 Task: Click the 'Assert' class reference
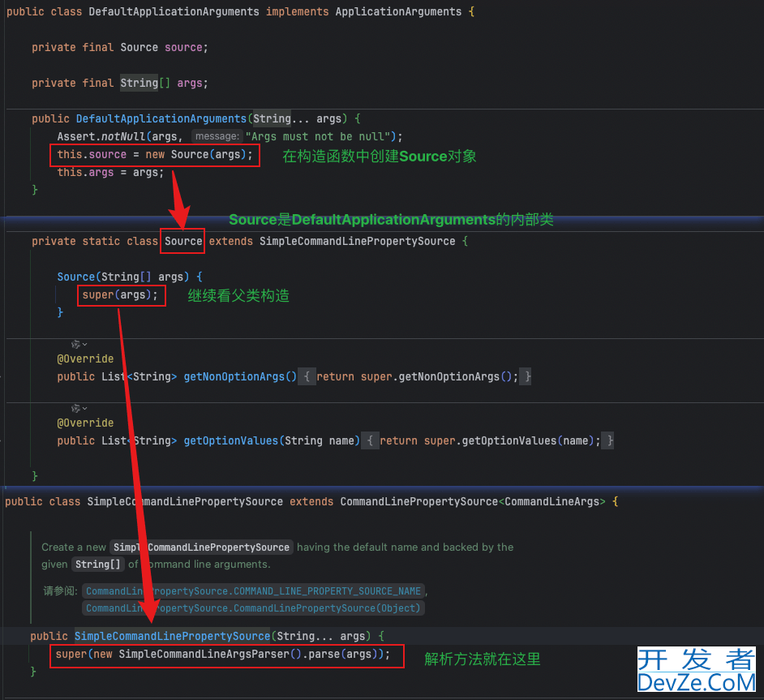pyautogui.click(x=76, y=136)
